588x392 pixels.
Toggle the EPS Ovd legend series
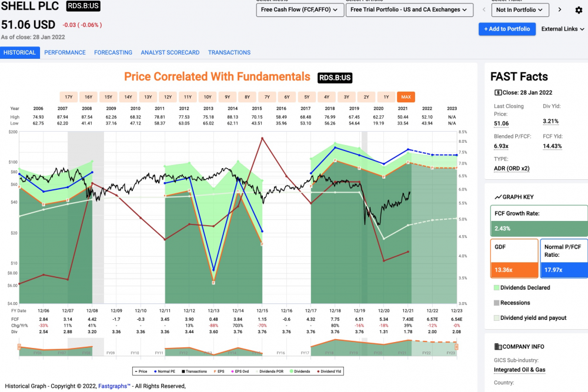240,371
